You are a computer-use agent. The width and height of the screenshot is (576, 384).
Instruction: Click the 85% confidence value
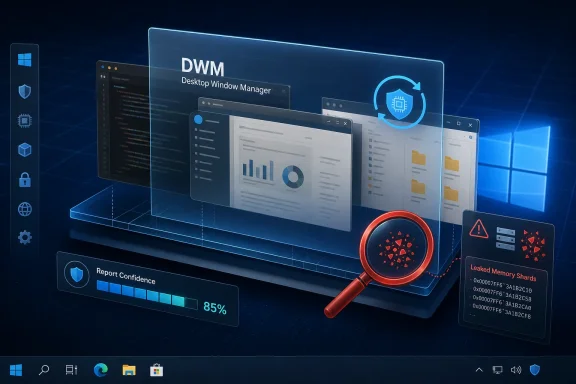[x=215, y=308]
